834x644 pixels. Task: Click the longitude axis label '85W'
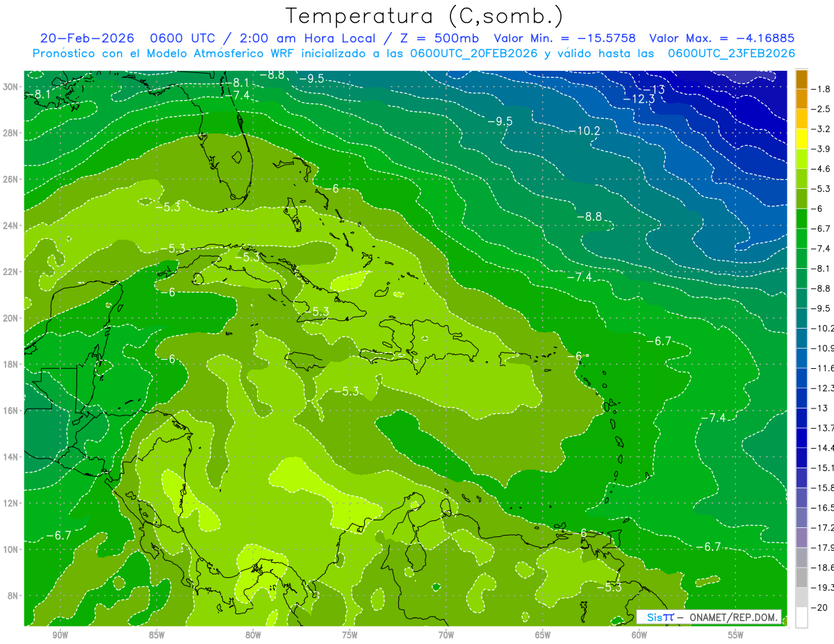click(156, 636)
